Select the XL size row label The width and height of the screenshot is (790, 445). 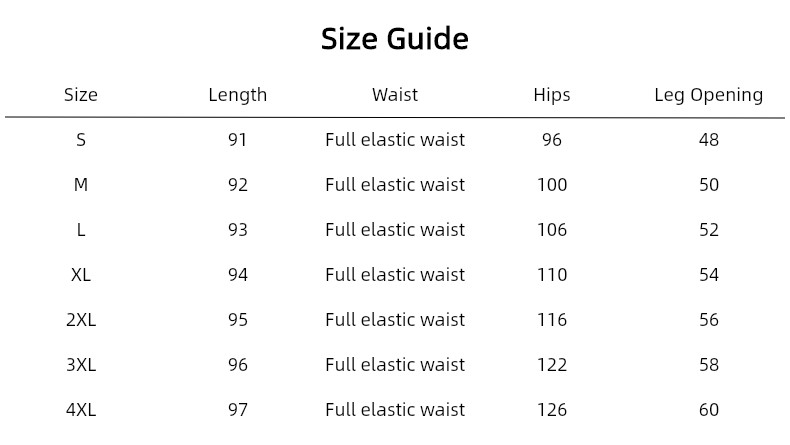(81, 275)
